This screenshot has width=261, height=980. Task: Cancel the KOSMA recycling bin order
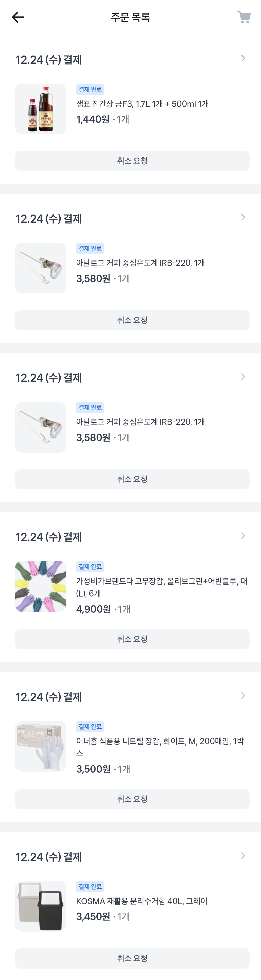(132, 958)
